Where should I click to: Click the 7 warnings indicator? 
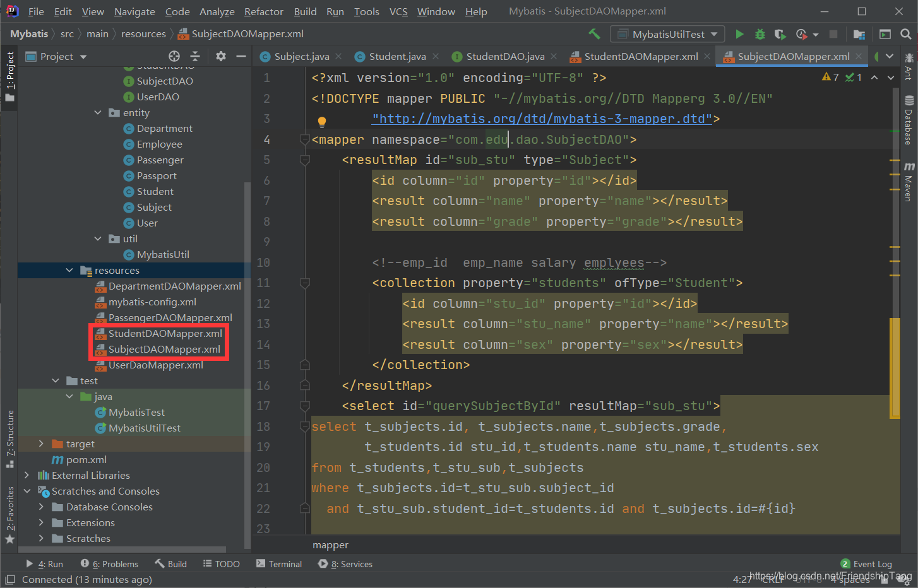(830, 77)
